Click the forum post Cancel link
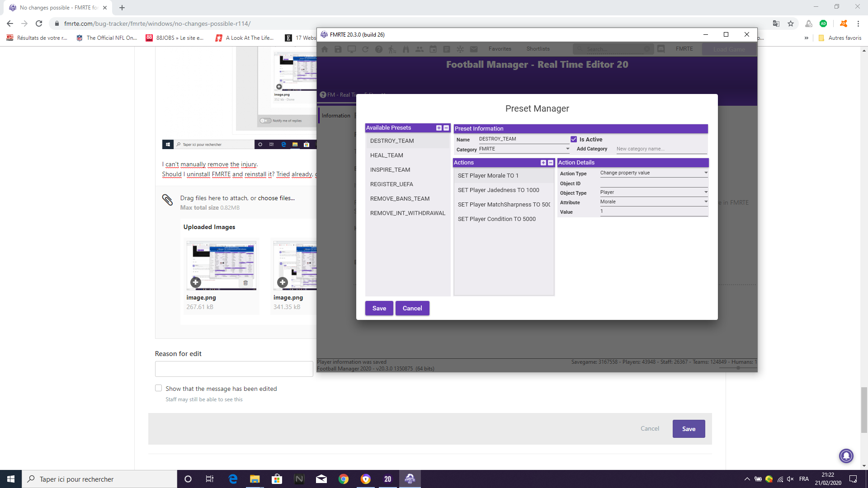This screenshot has height=488, width=868. 650,428
